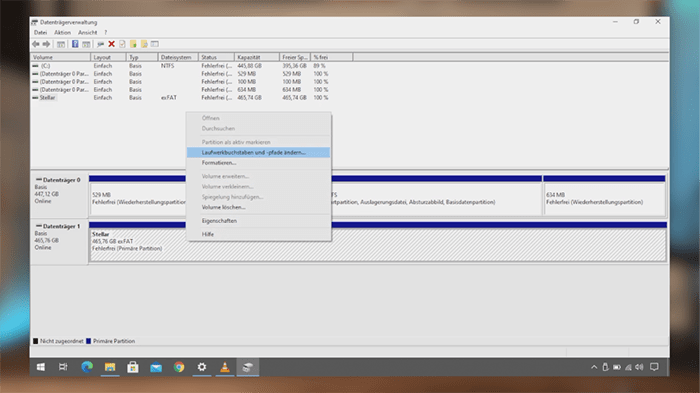Click the 89 % free cell

(319, 66)
